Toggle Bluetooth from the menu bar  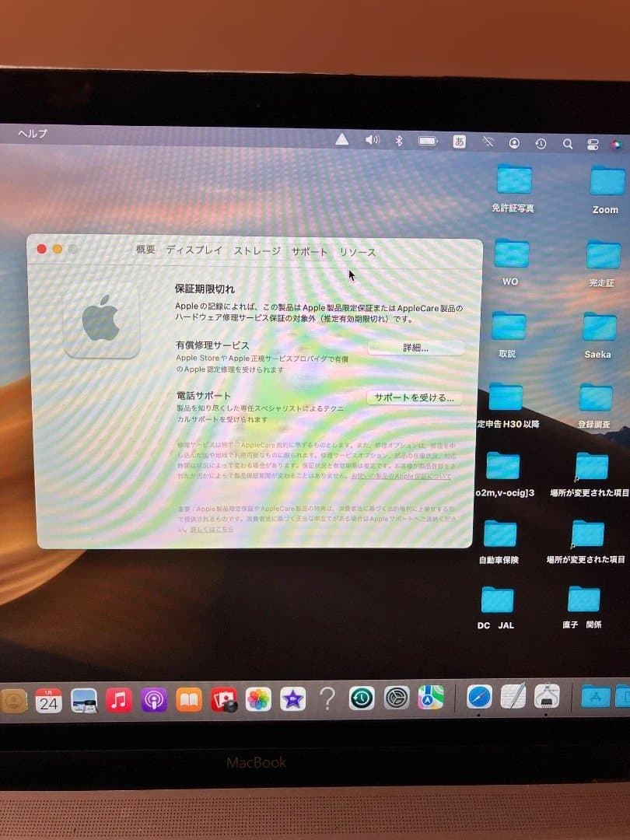[400, 141]
